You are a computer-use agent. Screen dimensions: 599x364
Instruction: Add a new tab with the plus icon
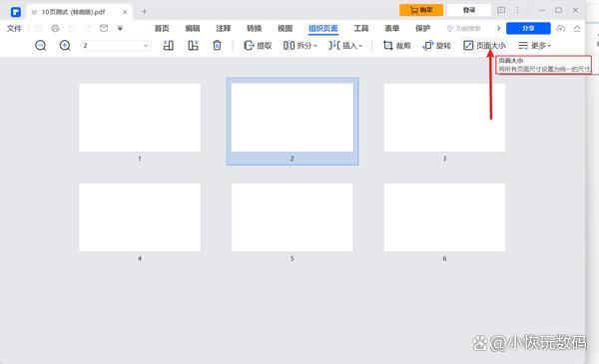pos(144,12)
